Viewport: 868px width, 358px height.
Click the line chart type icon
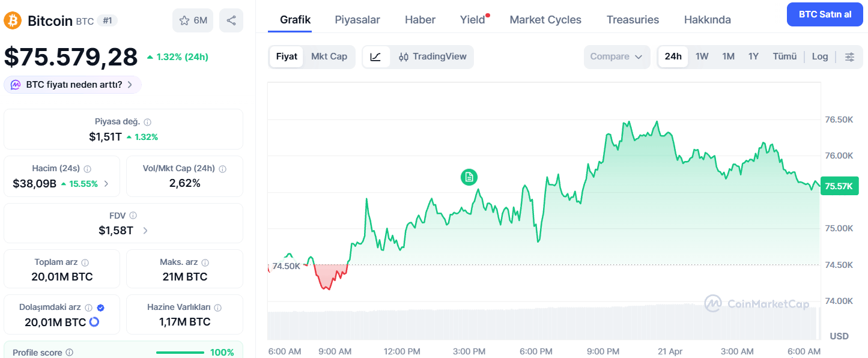[376, 56]
